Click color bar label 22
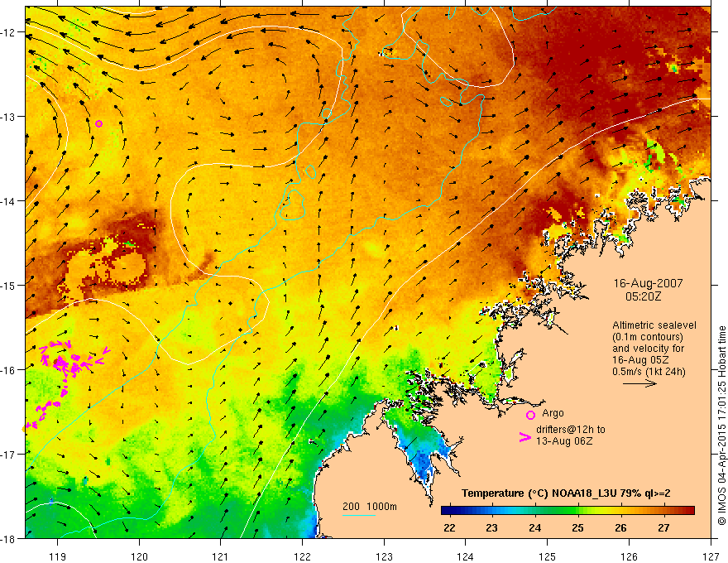The height and width of the screenshot is (563, 728). (449, 527)
